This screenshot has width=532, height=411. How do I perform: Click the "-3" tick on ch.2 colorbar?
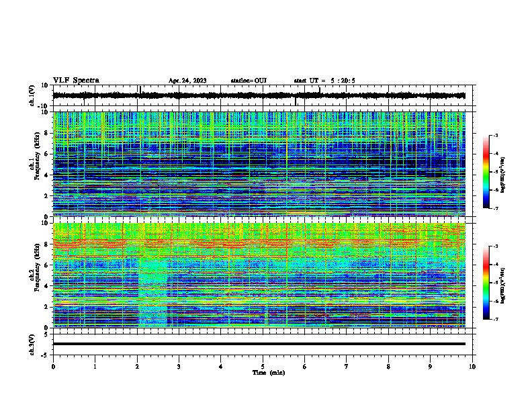point(495,246)
